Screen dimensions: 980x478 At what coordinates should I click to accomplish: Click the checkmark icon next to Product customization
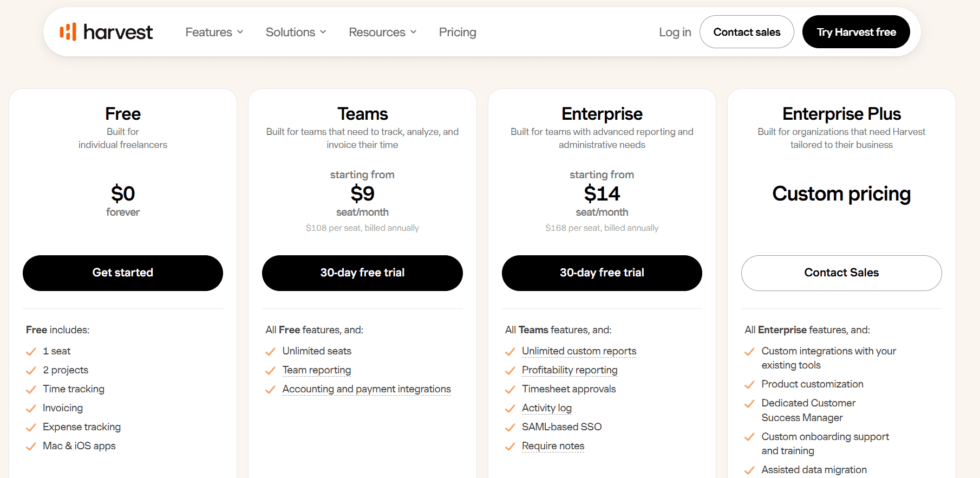(749, 385)
